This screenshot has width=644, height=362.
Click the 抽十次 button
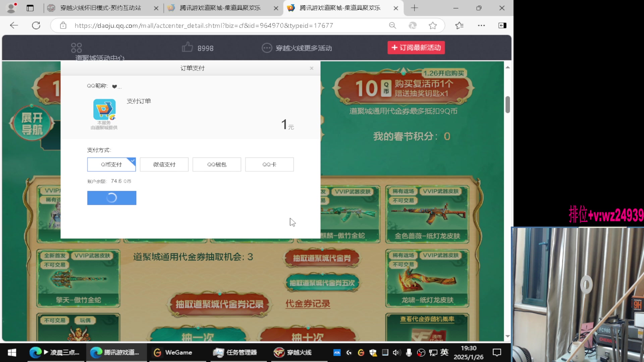pyautogui.click(x=308, y=335)
